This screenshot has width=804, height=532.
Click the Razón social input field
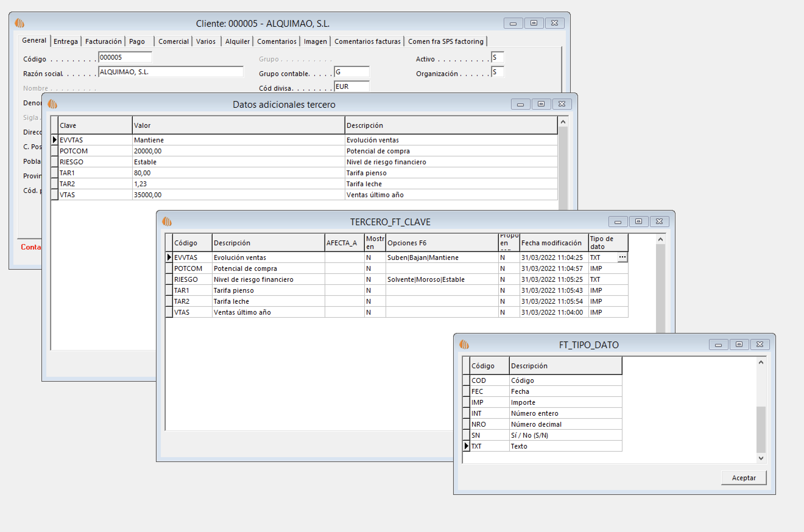click(171, 72)
